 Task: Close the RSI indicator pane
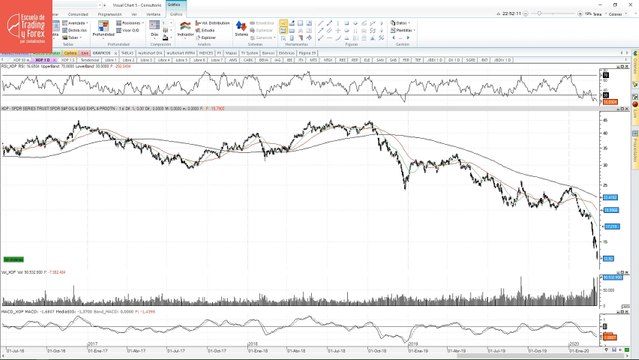click(626, 66)
